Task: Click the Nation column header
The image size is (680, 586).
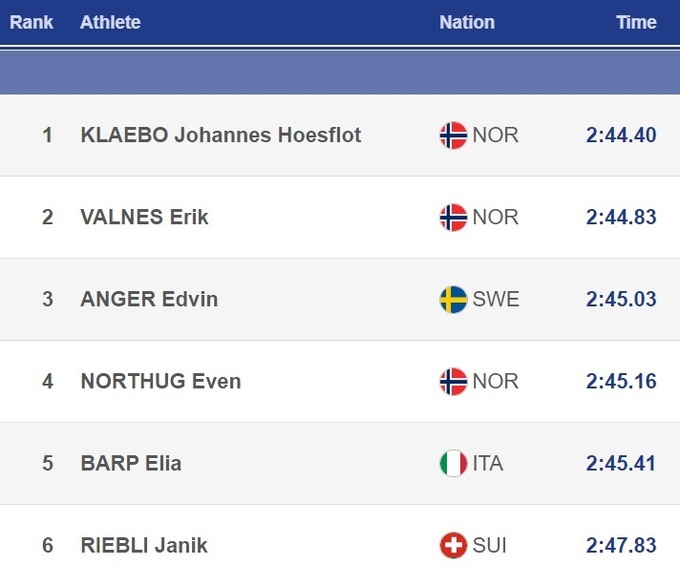Action: pos(467,22)
